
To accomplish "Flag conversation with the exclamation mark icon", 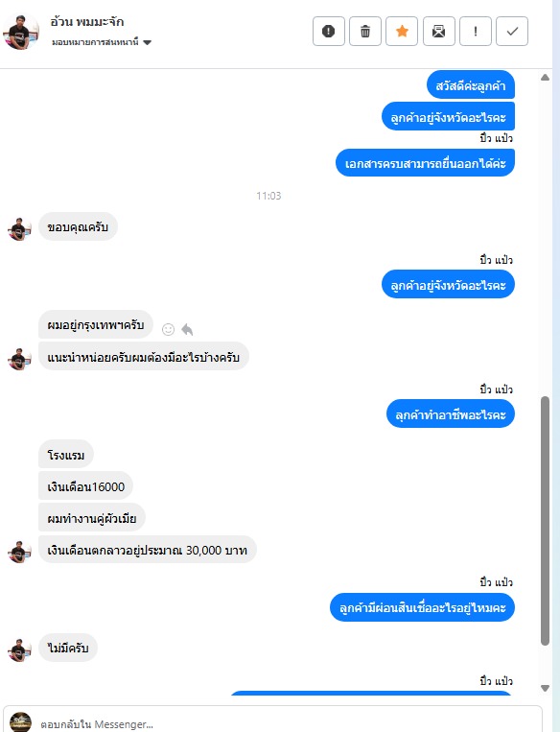I will point(475,32).
